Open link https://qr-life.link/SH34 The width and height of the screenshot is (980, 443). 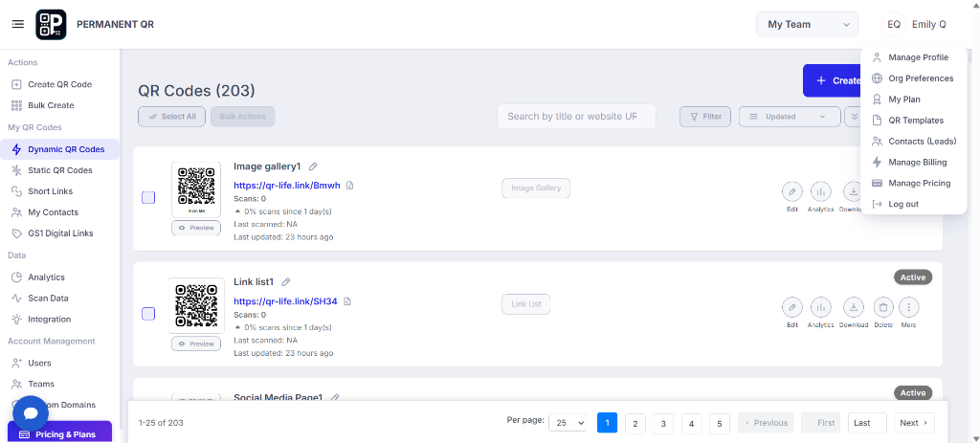tap(285, 301)
